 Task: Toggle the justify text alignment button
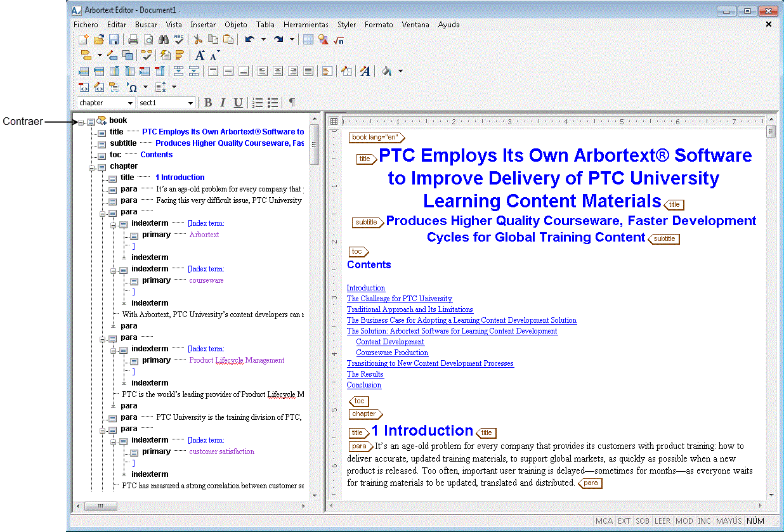308,71
